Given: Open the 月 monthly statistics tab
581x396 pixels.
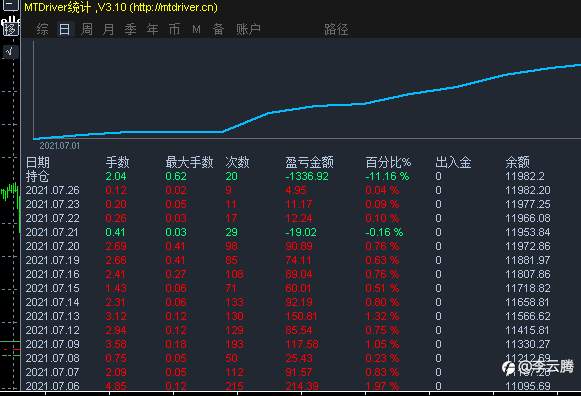Looking at the screenshot, I should click(108, 29).
